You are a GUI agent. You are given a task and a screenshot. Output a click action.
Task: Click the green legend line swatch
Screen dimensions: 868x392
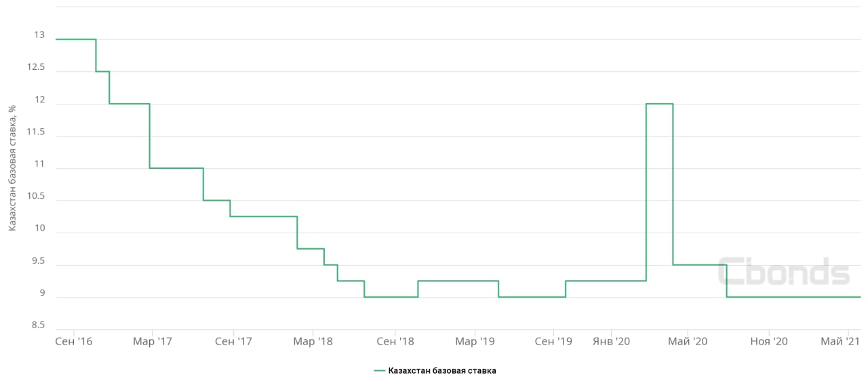379,371
